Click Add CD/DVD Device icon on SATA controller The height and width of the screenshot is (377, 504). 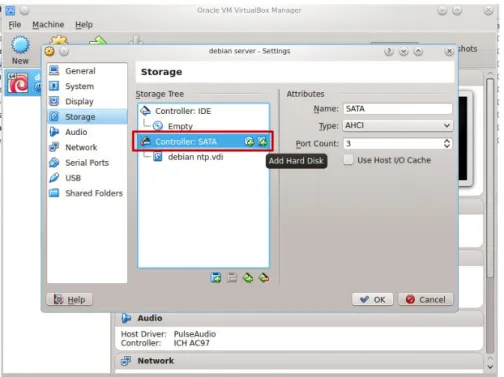tap(249, 142)
